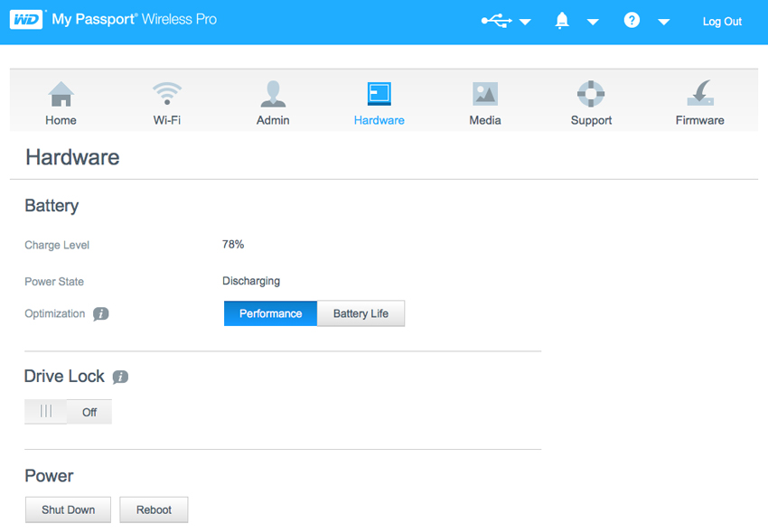Open the Wi-Fi tab

[x=167, y=103]
